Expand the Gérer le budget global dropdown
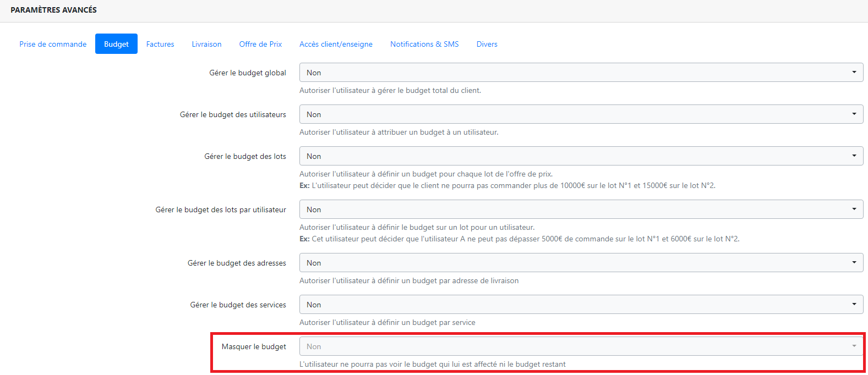 [581, 73]
